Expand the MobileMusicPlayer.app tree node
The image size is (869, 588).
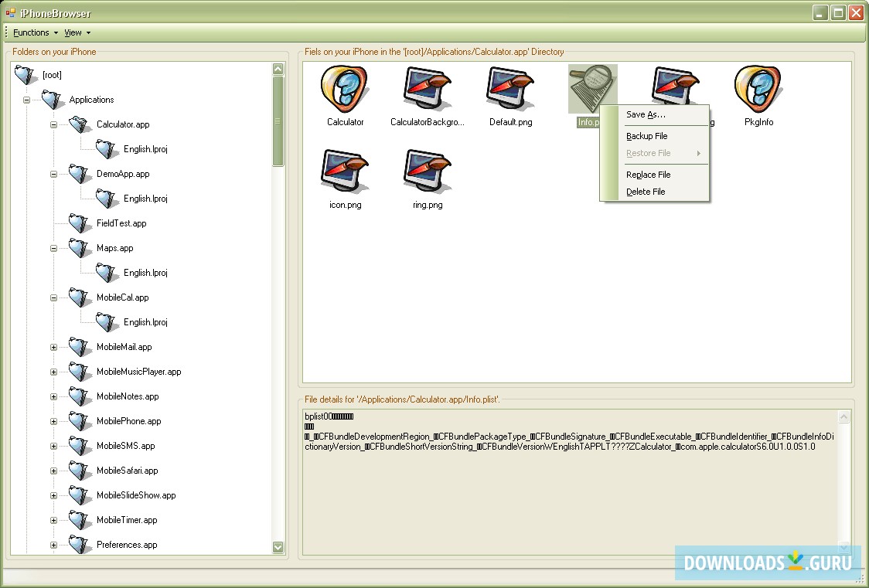click(x=54, y=372)
